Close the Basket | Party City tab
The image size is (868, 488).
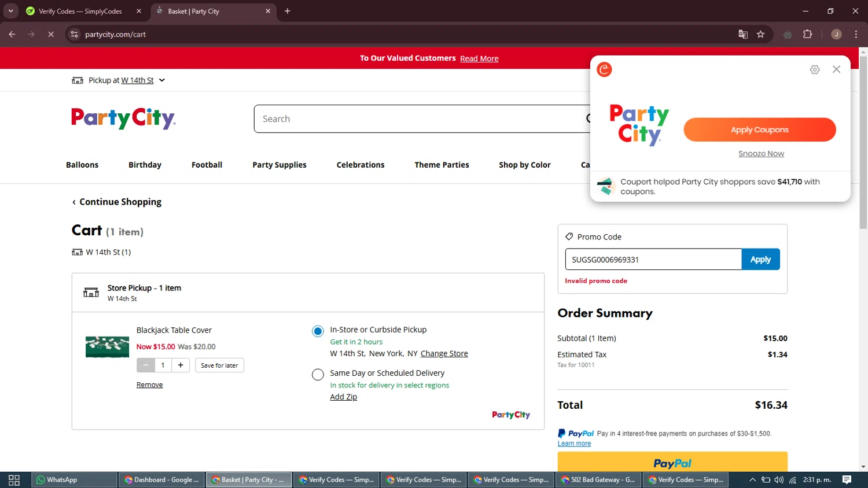[268, 11]
